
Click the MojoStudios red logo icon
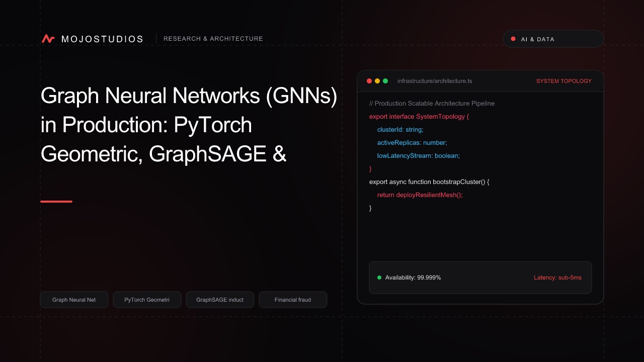point(48,39)
